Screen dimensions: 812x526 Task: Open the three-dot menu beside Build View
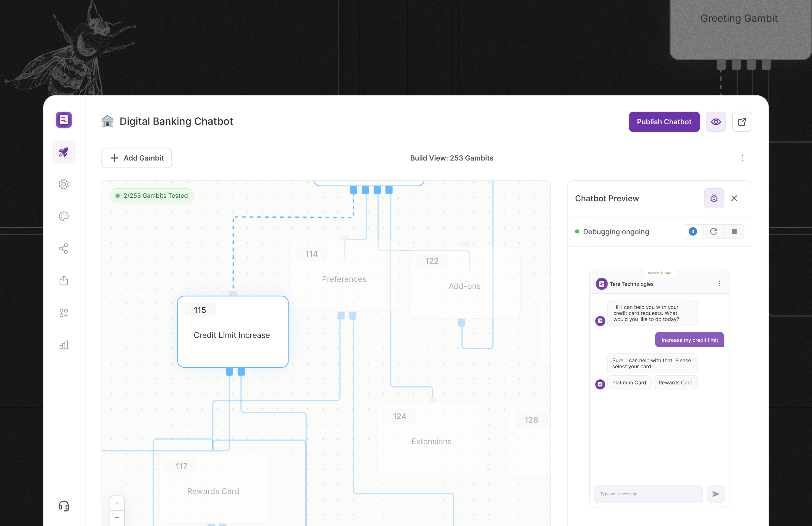point(742,158)
